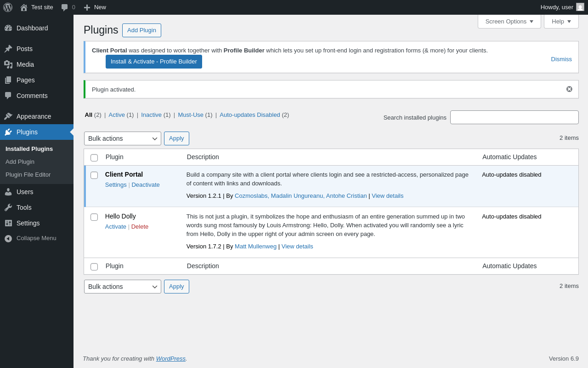Filter plugins by Inactive
588x368 pixels.
click(151, 115)
